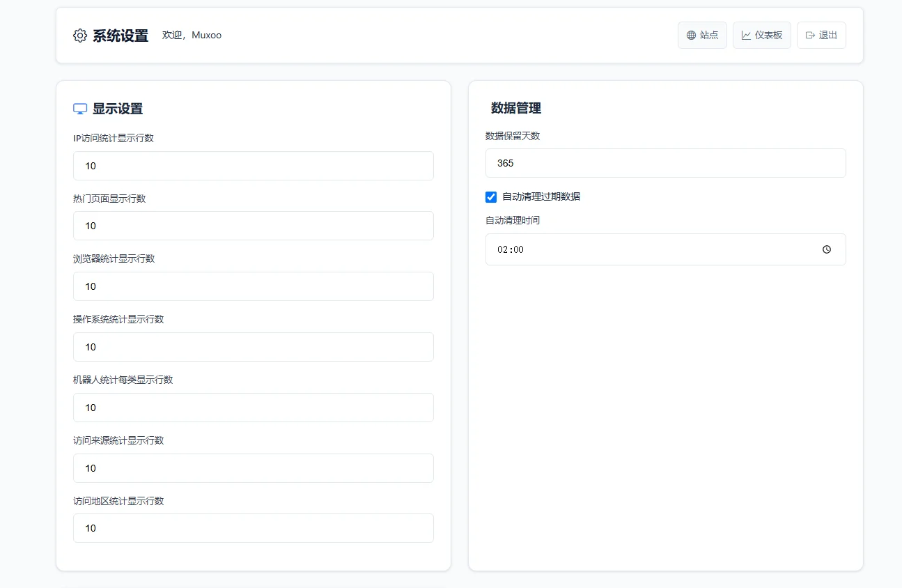Click the 数据保留天数 field showing 365
Screen dimensions: 902x588
pyautogui.click(x=665, y=163)
